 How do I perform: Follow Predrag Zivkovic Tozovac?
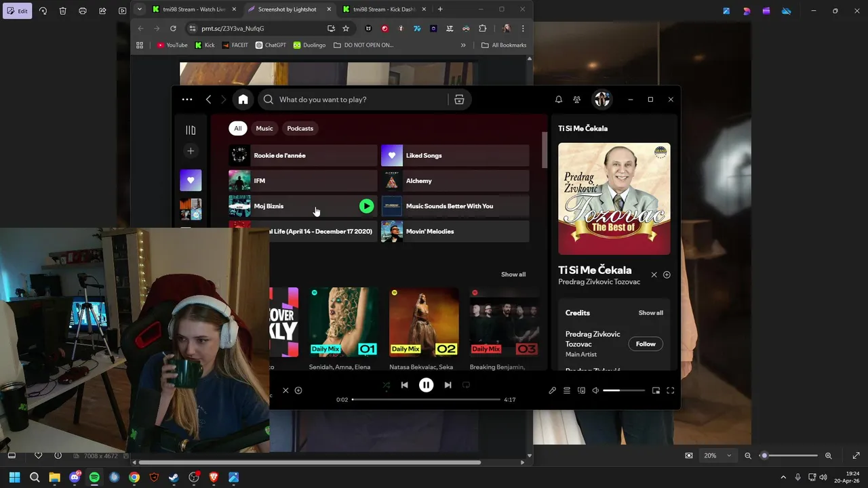[x=646, y=344]
